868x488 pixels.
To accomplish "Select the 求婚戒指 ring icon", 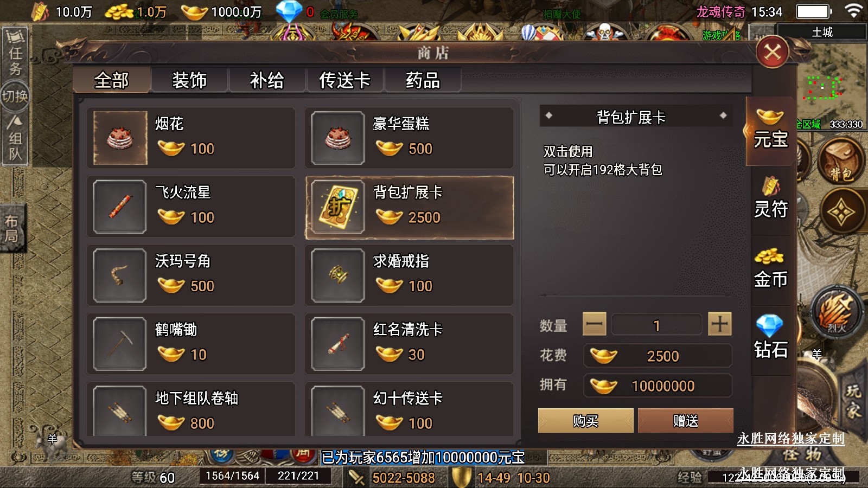I will [338, 275].
